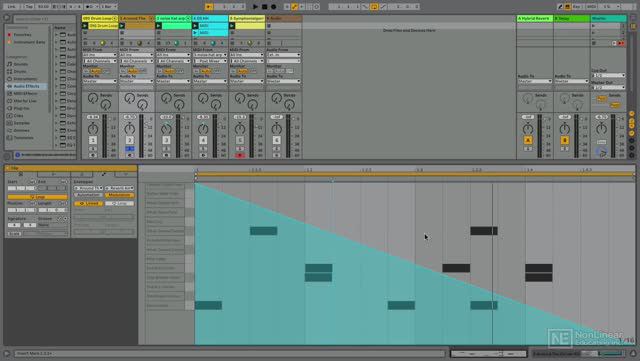This screenshot has width=640, height=361.
Task: Select the Max for Live browser category
Action: point(25,101)
